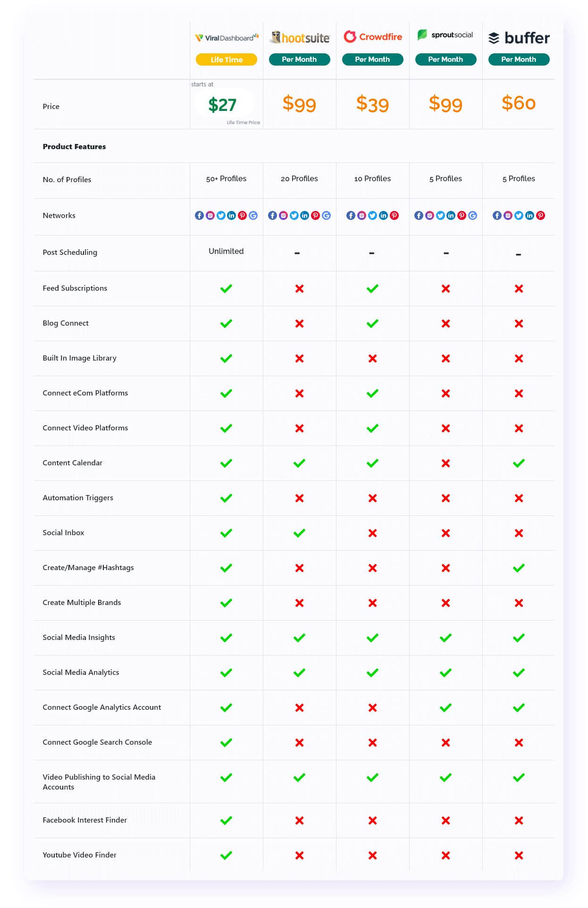Click the yellow Life Time badge

(x=227, y=59)
